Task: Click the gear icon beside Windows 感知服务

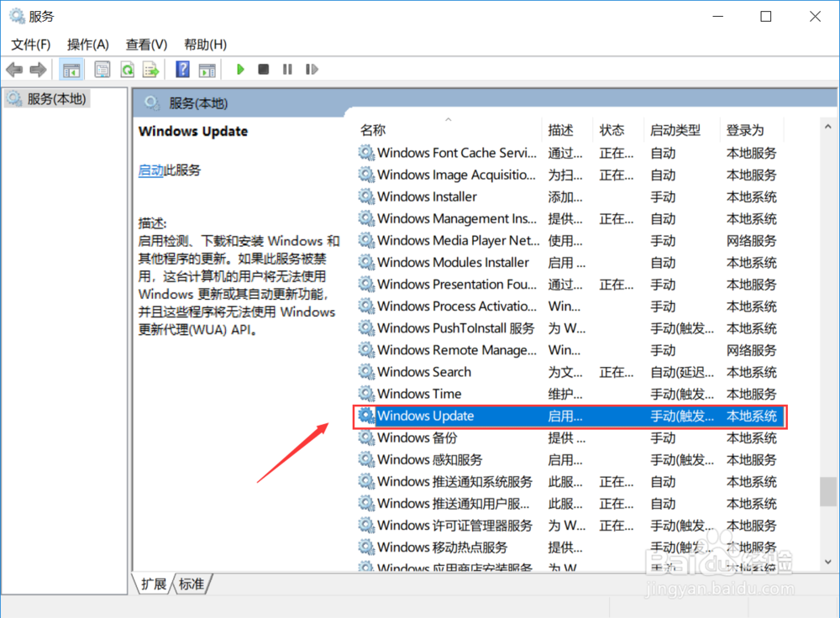Action: pyautogui.click(x=366, y=459)
